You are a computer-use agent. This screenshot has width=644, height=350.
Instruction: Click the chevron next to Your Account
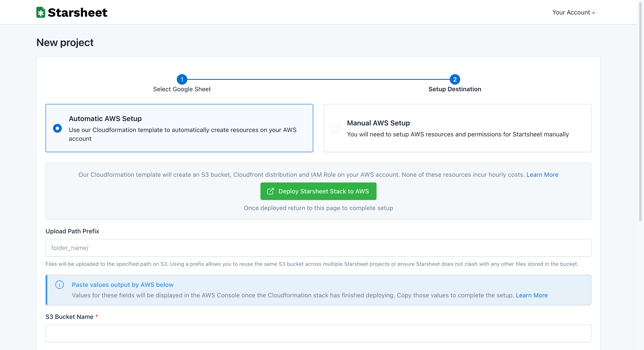point(594,13)
